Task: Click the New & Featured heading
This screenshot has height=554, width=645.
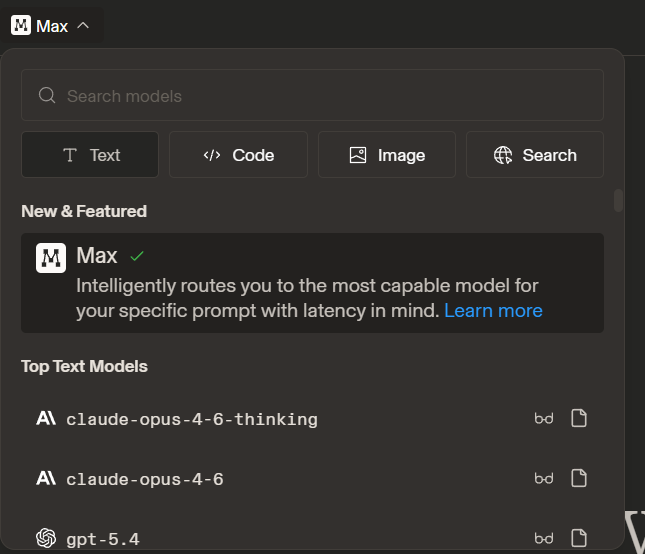Action: click(84, 211)
